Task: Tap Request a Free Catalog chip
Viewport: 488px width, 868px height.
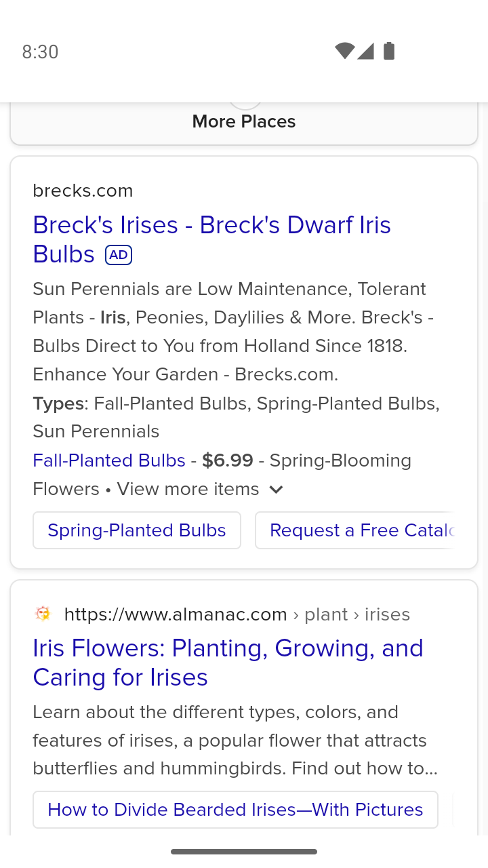Action: pos(354,530)
